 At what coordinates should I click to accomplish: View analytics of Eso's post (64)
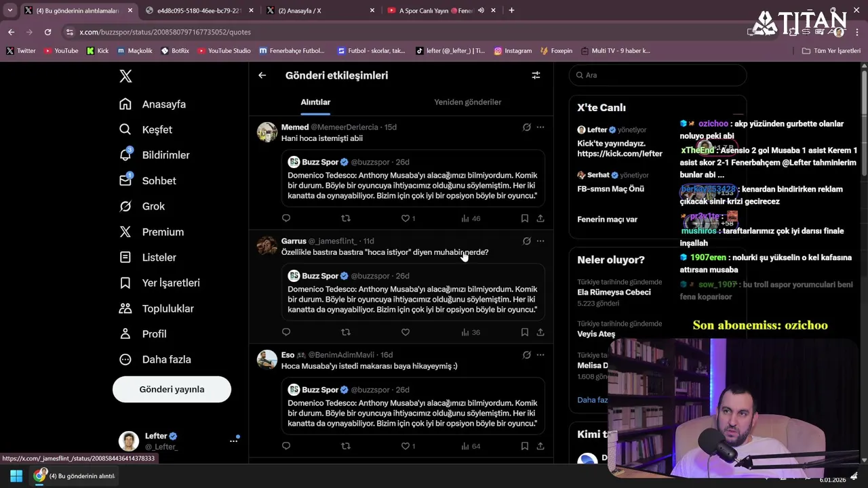471,446
